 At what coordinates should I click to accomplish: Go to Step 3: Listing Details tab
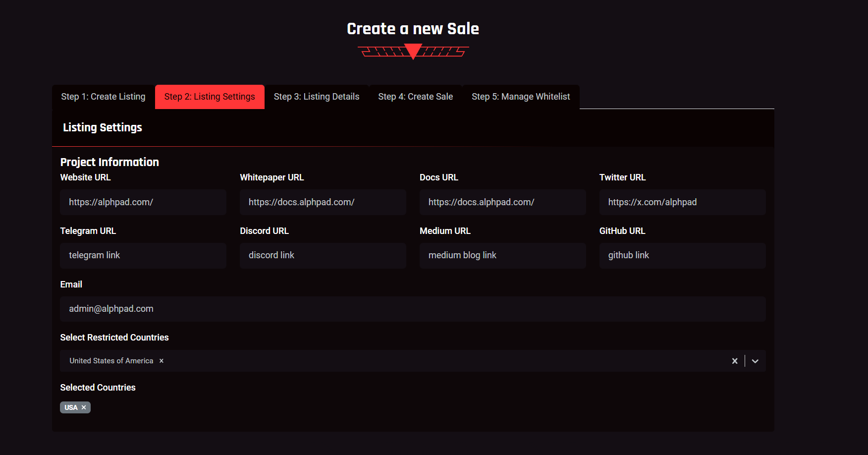point(317,97)
